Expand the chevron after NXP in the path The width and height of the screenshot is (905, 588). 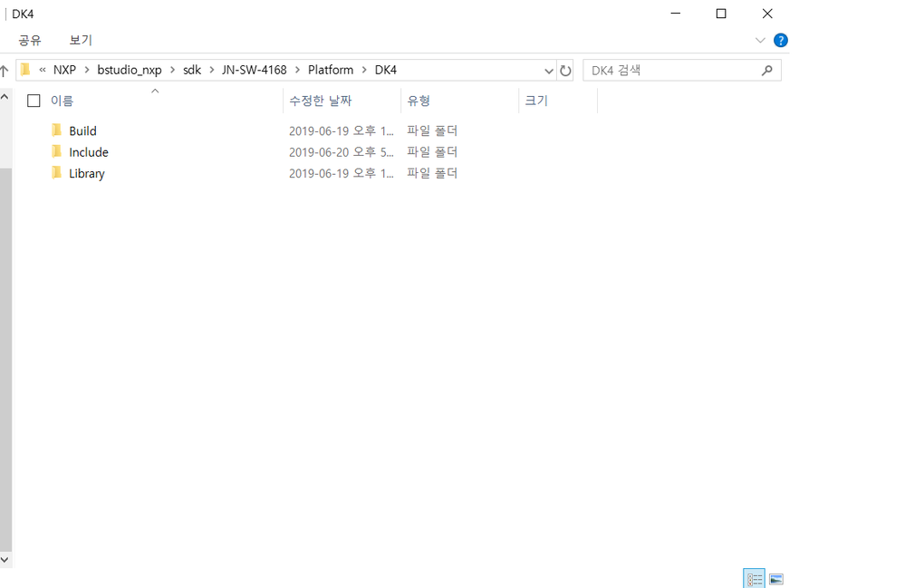pyautogui.click(x=87, y=70)
